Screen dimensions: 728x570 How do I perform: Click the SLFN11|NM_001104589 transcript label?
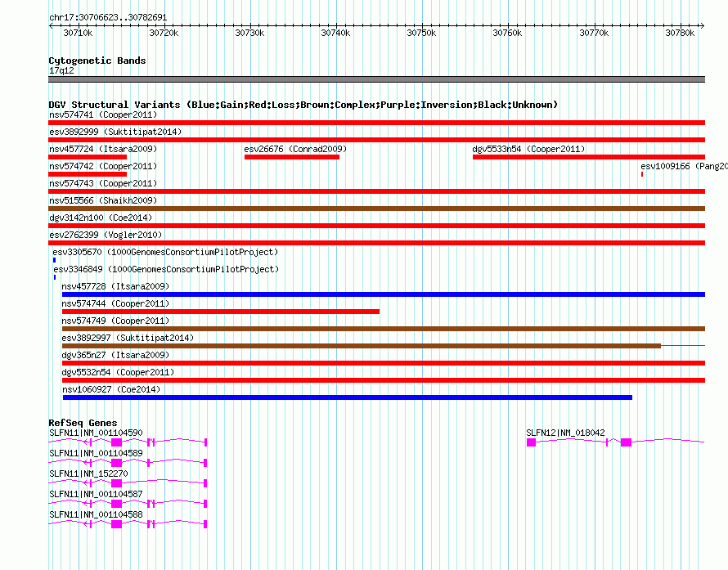point(96,453)
